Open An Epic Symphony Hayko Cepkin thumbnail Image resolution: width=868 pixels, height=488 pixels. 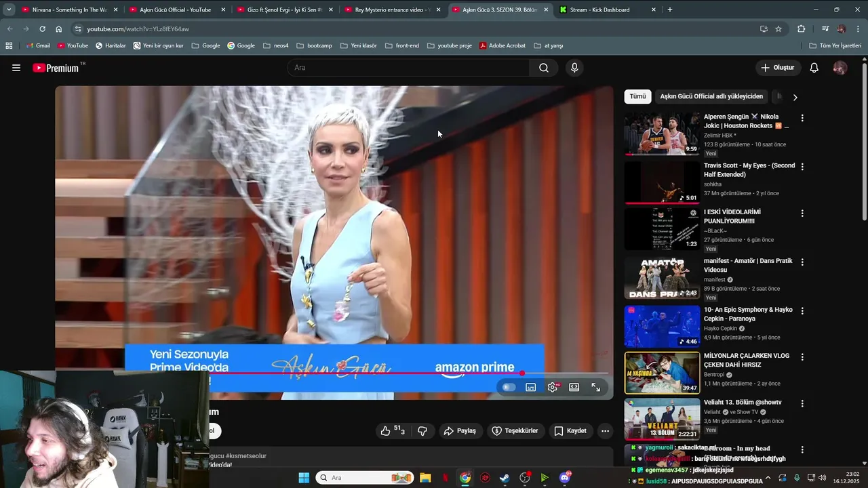[x=662, y=327]
